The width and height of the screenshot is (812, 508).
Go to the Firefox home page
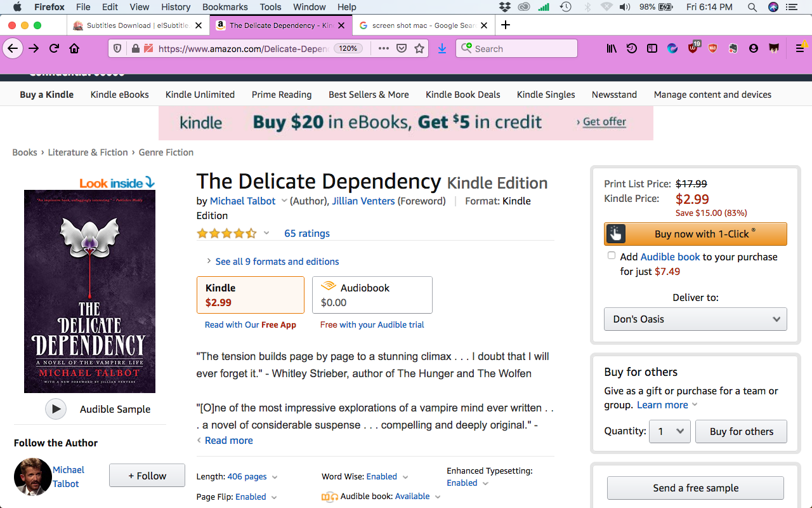coord(74,48)
